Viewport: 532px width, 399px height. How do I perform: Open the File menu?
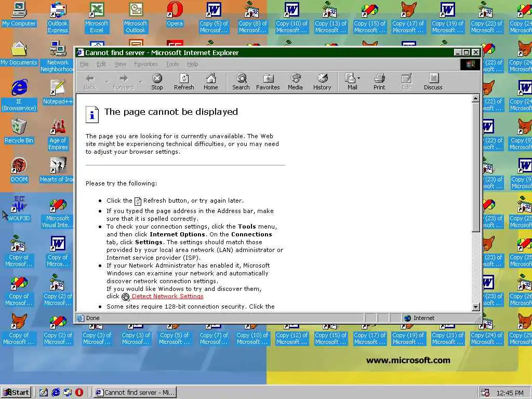84,64
